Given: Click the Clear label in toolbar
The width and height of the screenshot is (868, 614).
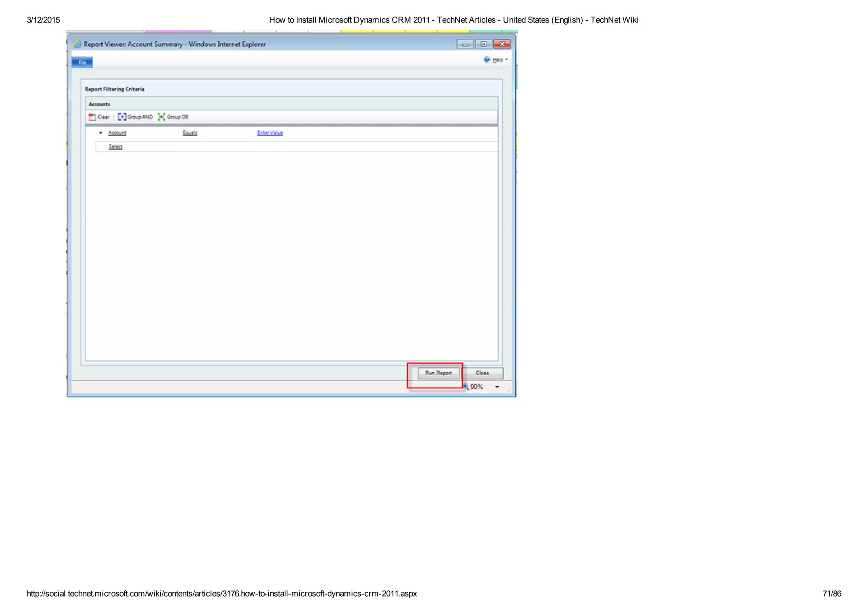Looking at the screenshot, I should [x=103, y=117].
